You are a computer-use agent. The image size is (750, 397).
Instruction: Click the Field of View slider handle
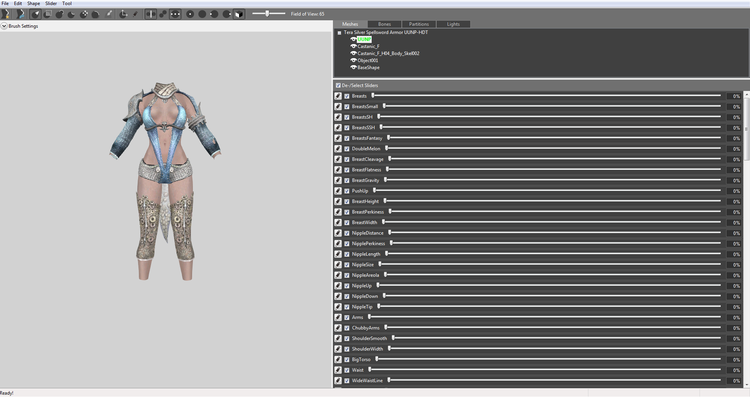point(267,13)
